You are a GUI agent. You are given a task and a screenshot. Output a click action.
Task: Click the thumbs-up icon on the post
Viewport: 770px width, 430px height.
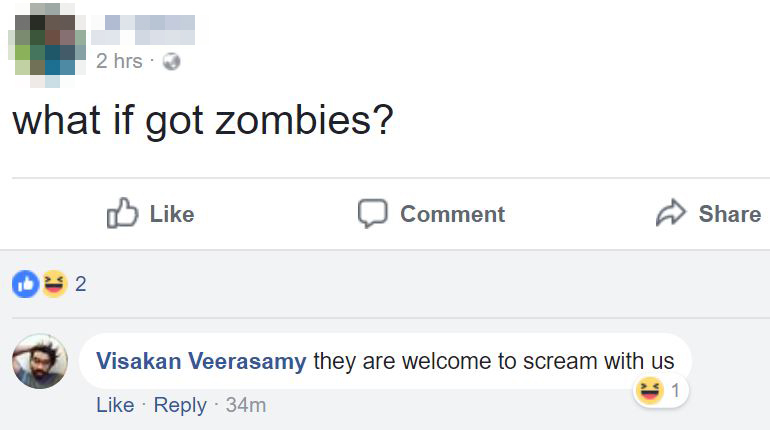point(122,213)
